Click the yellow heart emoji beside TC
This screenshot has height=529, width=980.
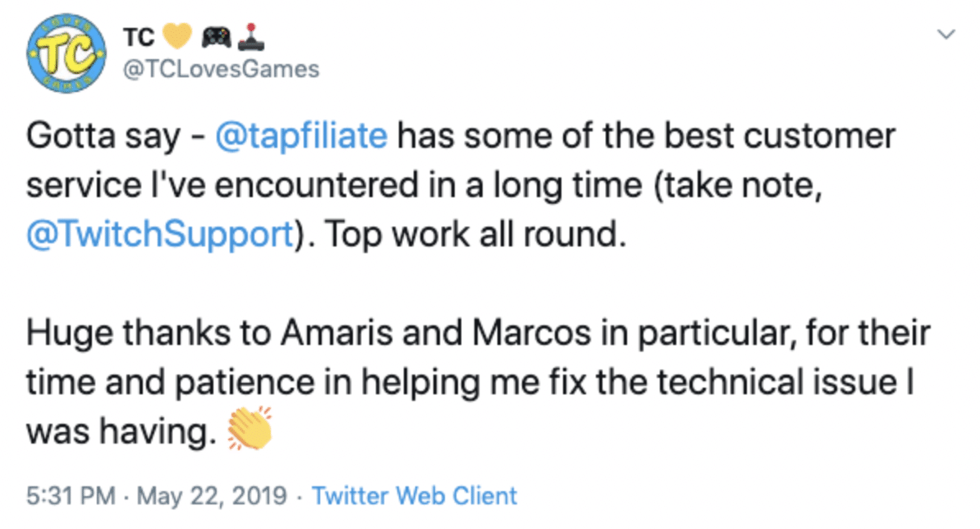tap(179, 36)
